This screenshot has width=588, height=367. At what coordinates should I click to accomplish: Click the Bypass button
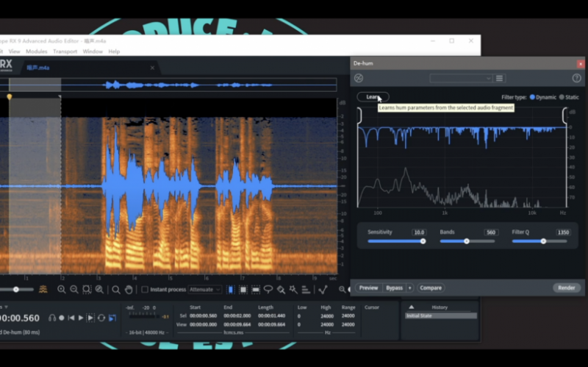coord(395,288)
